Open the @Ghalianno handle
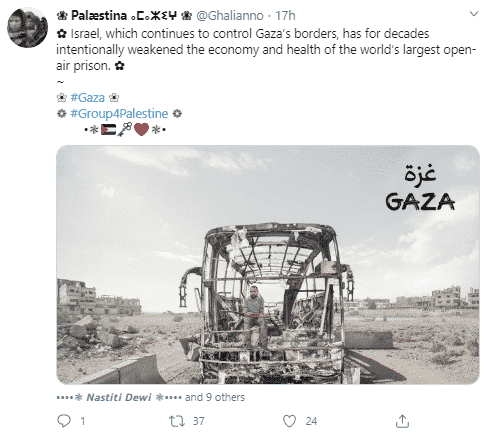The image size is (492, 433). pos(230,16)
